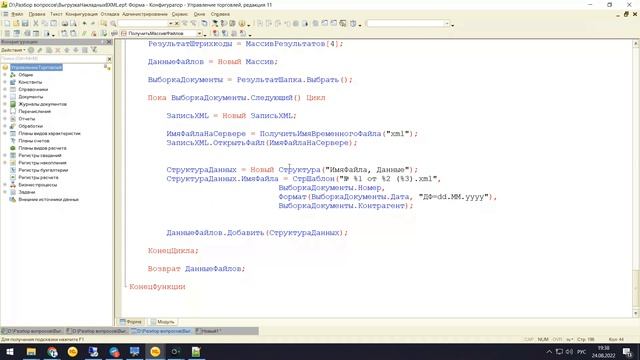Select the Внешние источники данных tree item
This screenshot has height=360, width=640.
(x=48, y=200)
